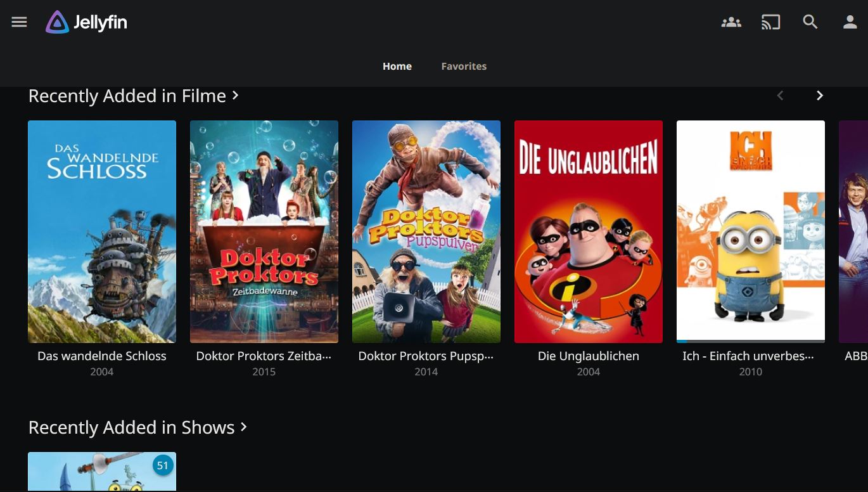The height and width of the screenshot is (492, 868).
Task: Switch to the Favorites tab
Action: (464, 66)
